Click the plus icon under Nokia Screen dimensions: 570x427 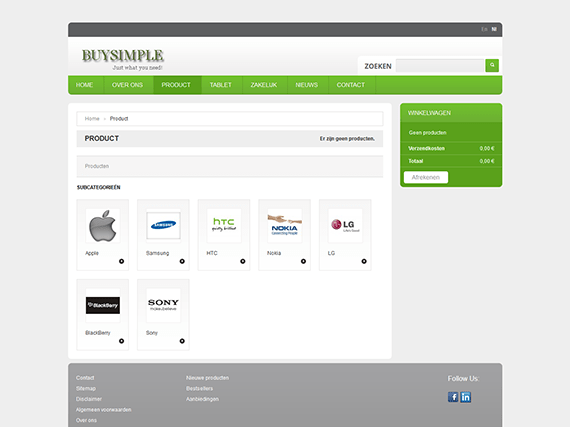303,261
